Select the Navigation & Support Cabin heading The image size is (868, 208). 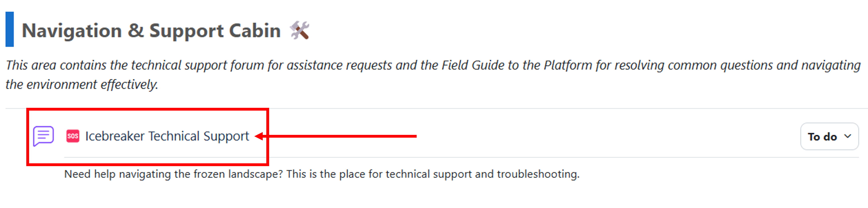point(151,31)
